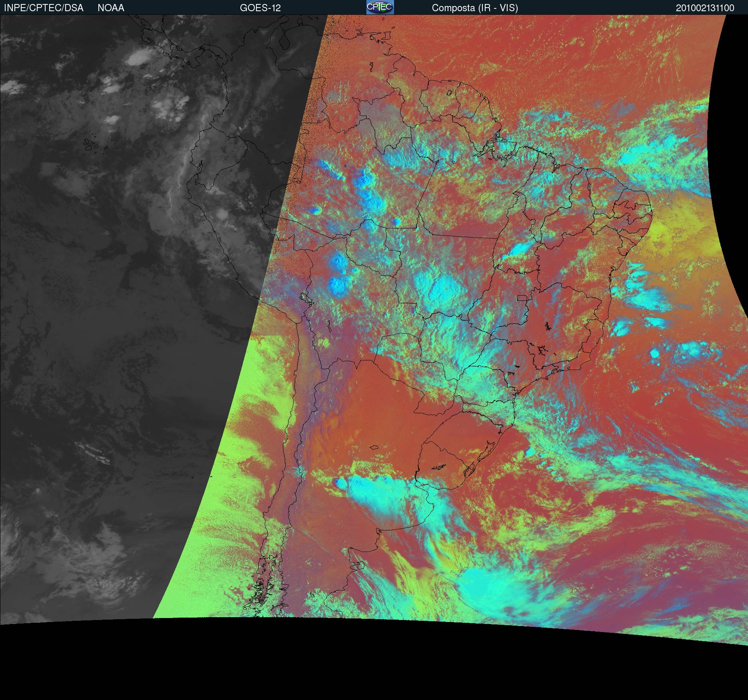This screenshot has height=700, width=748.
Task: Click the 201002131100 timestamp
Action: 705,8
